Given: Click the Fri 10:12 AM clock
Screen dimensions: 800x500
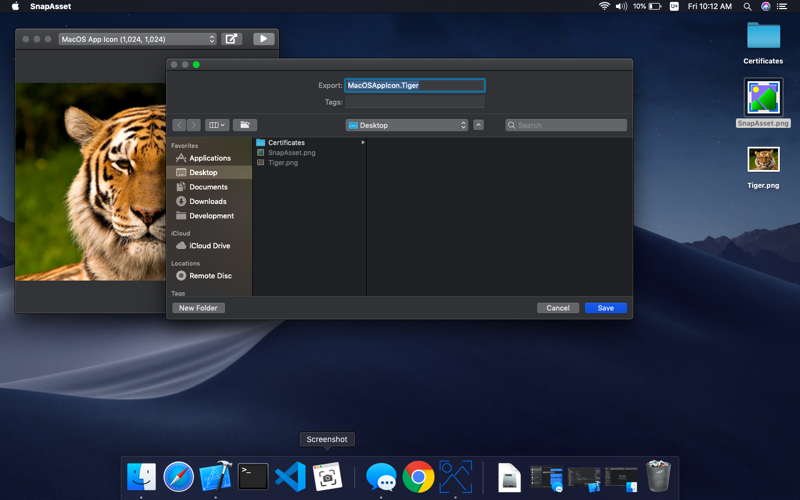Looking at the screenshot, I should pos(710,6).
